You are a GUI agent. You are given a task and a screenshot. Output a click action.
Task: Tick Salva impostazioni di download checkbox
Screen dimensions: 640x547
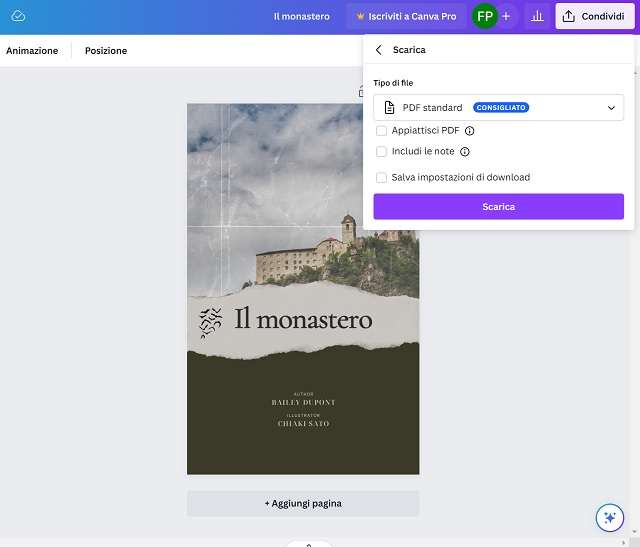coord(381,177)
